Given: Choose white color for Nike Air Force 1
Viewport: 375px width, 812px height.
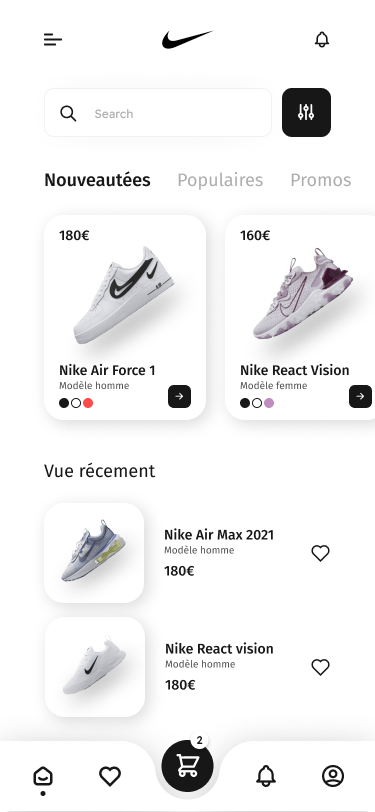Looking at the screenshot, I should tap(76, 403).
